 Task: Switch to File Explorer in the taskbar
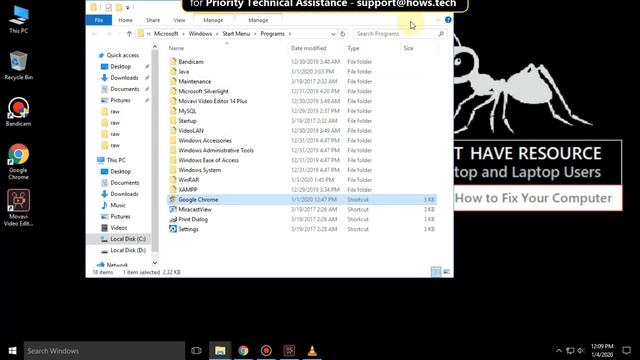[x=220, y=351]
